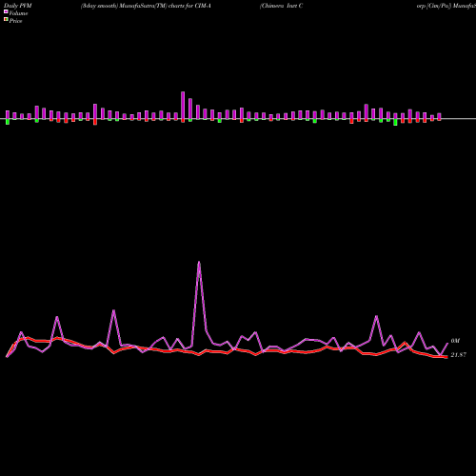Click 'MunafaSutra(TM) charts for CIM-A' text
The height and width of the screenshot is (476, 476).
166,6
